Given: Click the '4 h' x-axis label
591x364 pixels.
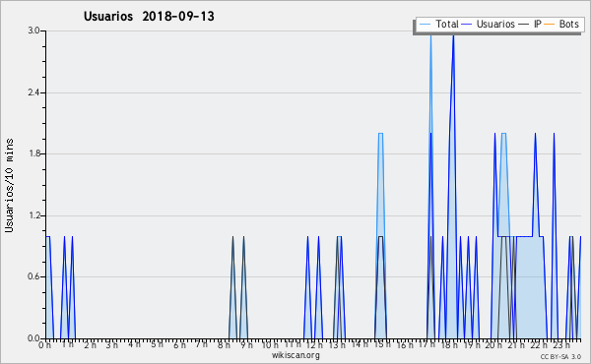Looking at the screenshot, I should coord(134,344).
